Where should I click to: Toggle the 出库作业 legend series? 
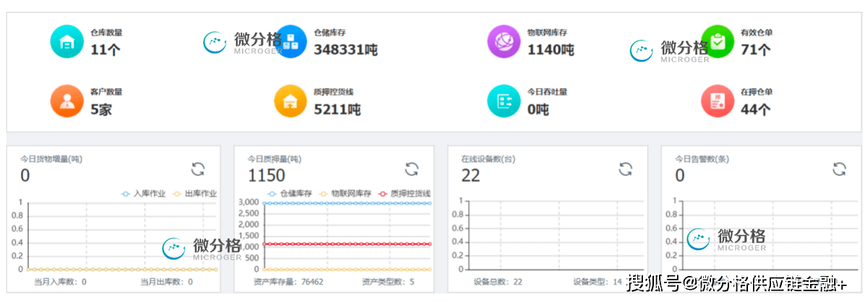click(195, 194)
